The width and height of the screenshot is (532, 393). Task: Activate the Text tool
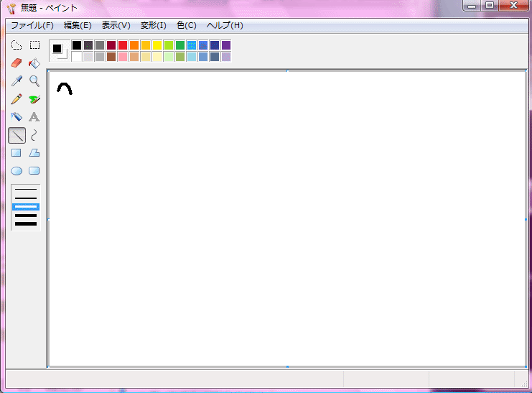pos(34,116)
